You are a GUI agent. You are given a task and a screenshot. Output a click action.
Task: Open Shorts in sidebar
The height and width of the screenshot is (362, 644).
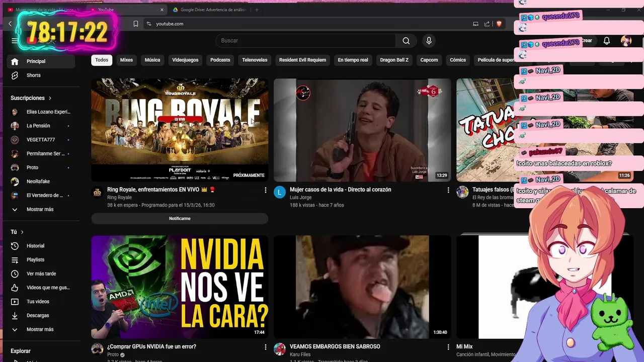(40, 75)
